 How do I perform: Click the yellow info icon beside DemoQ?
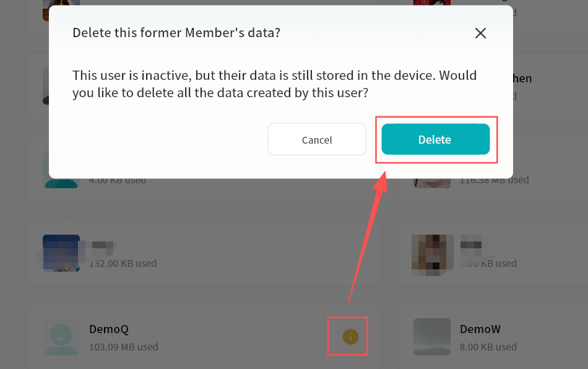(x=350, y=337)
